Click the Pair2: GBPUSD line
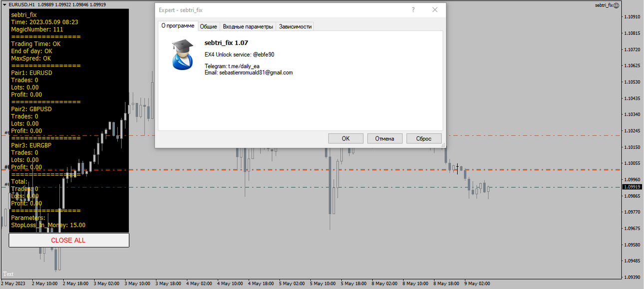The width and height of the screenshot is (644, 289). [x=31, y=109]
